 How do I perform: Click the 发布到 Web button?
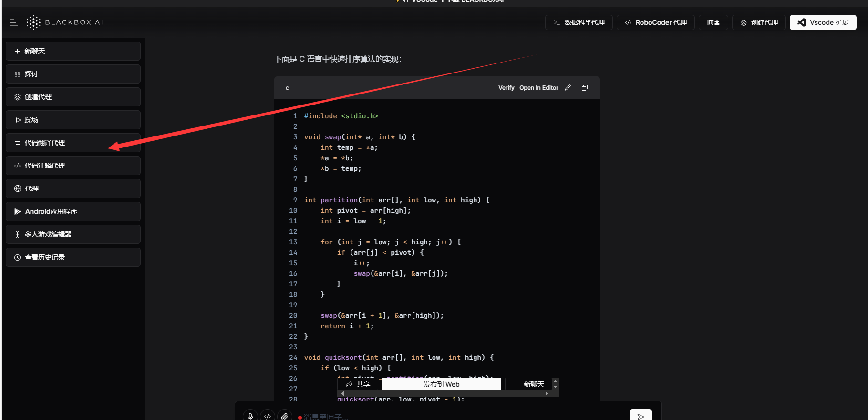pos(441,384)
